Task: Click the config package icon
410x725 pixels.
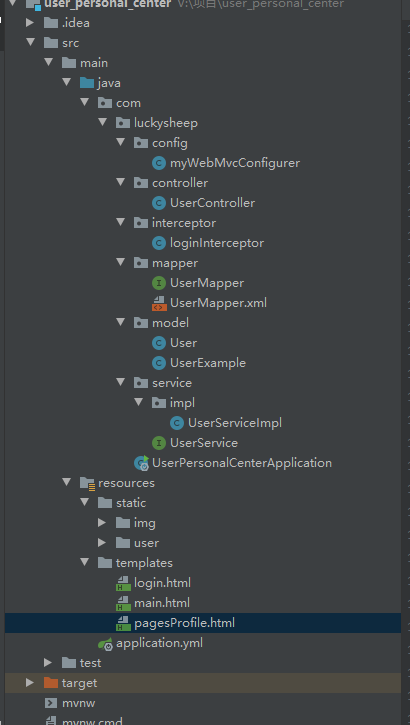Action: point(141,143)
